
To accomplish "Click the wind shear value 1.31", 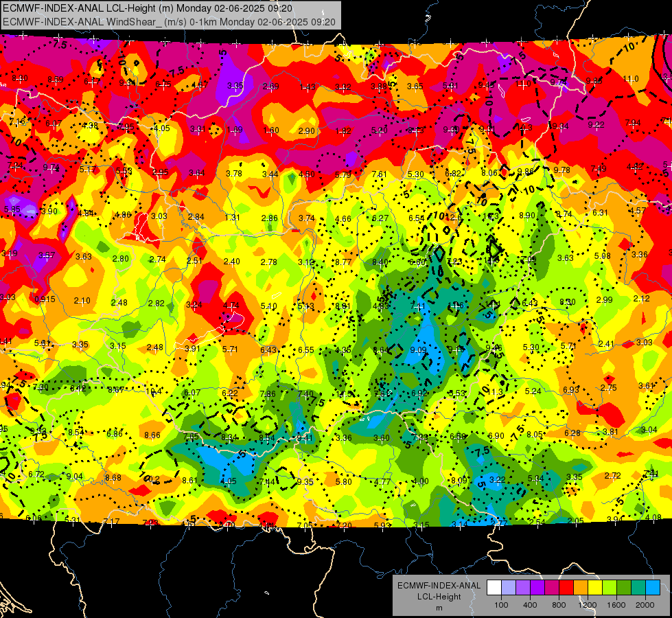I will [x=232, y=218].
